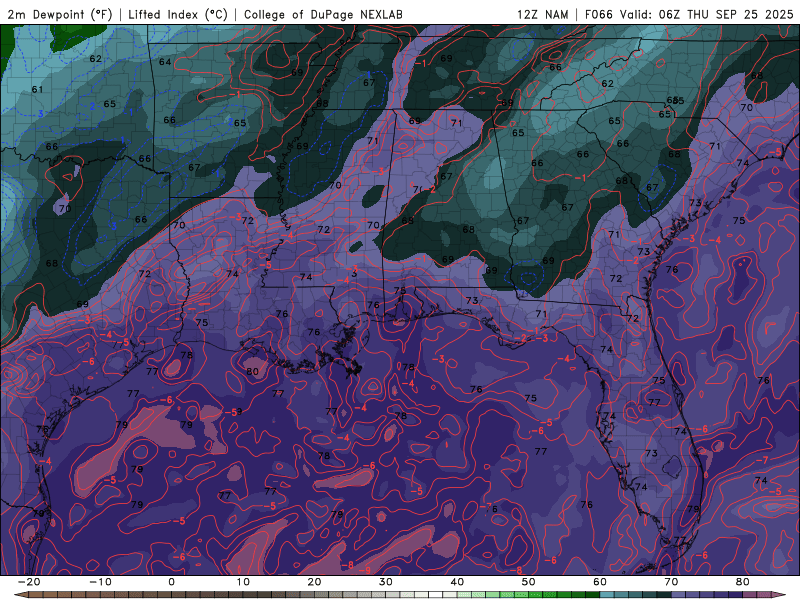Click the "0" label on the color scale
The height and width of the screenshot is (600, 800).
[171, 582]
